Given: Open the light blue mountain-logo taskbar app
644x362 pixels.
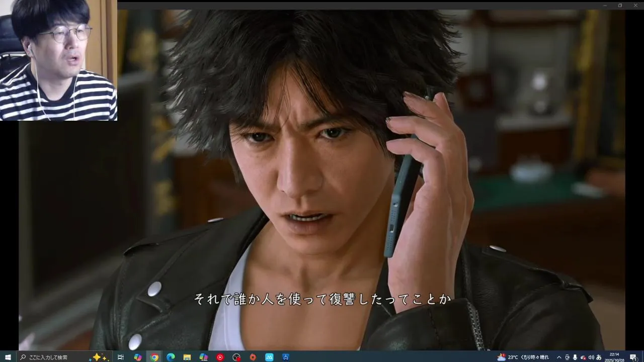Looking at the screenshot, I should [269, 357].
